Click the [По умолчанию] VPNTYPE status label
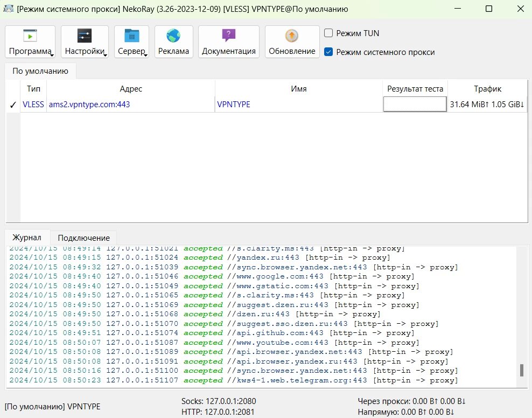This screenshot has height=418, width=532. click(x=53, y=407)
